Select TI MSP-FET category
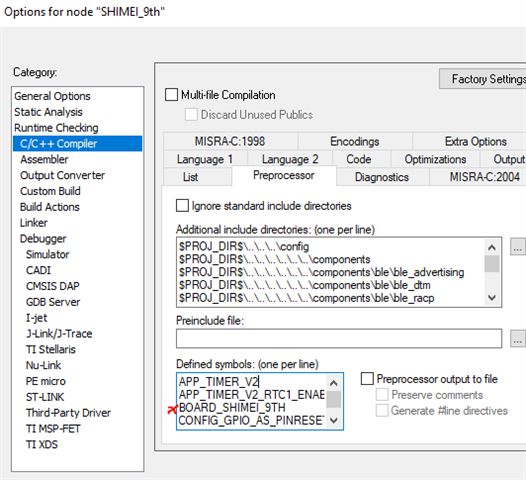This screenshot has height=480, width=526. (x=53, y=429)
